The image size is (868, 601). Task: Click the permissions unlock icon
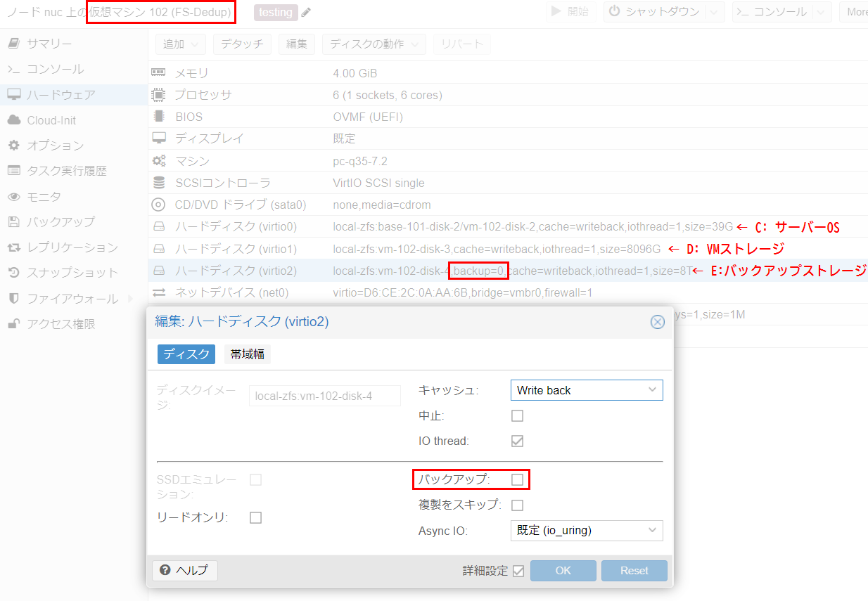coord(13,324)
